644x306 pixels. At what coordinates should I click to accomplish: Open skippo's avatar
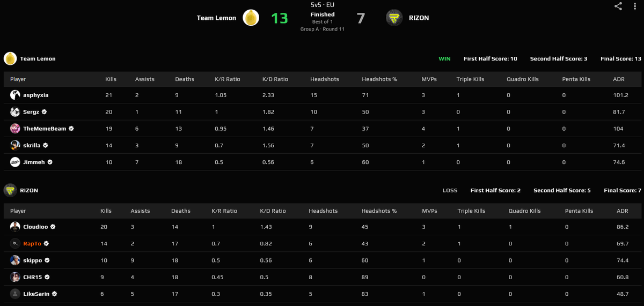(15, 260)
